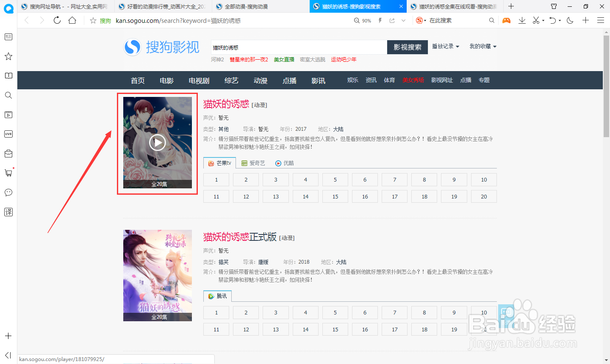The width and height of the screenshot is (610, 364).
Task: Toggle night mode moon icon
Action: [x=570, y=20]
